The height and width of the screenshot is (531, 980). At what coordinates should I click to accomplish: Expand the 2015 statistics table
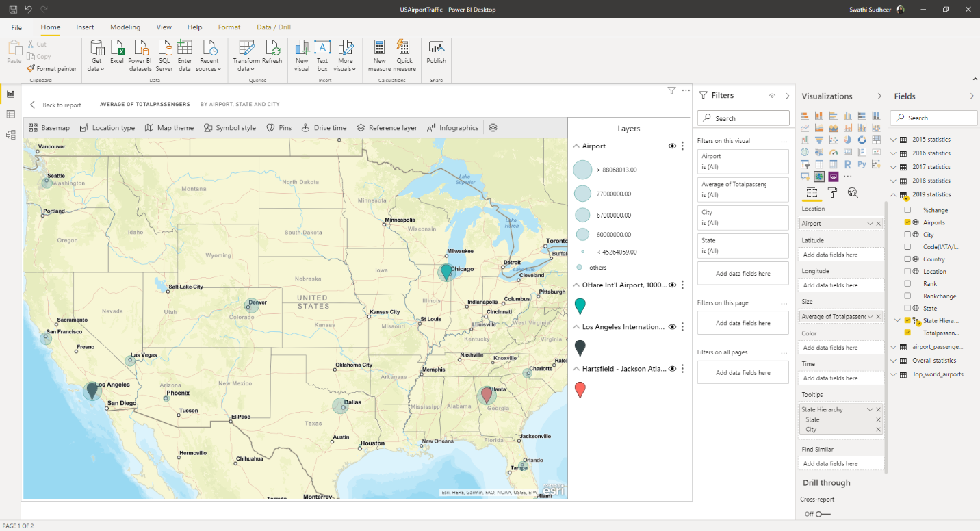point(893,140)
